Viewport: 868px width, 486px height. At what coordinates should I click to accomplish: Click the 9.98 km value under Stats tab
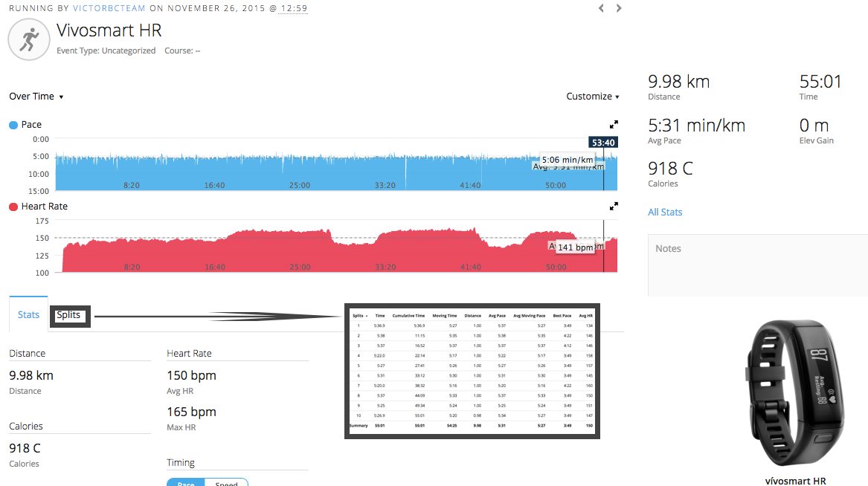click(31, 375)
